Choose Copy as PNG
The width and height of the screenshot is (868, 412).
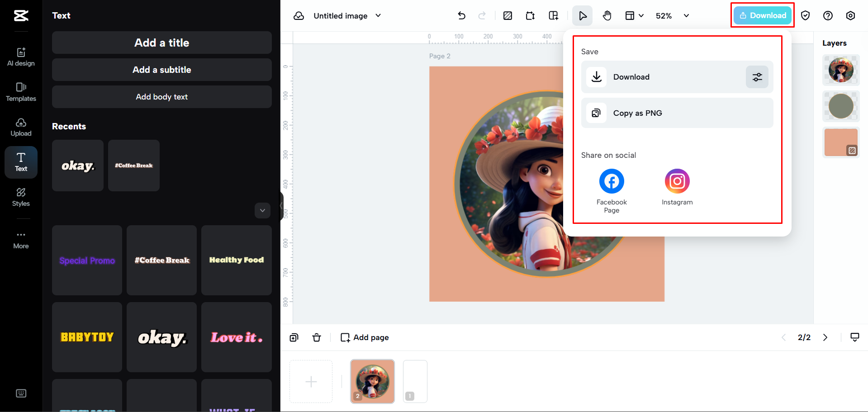click(x=677, y=113)
